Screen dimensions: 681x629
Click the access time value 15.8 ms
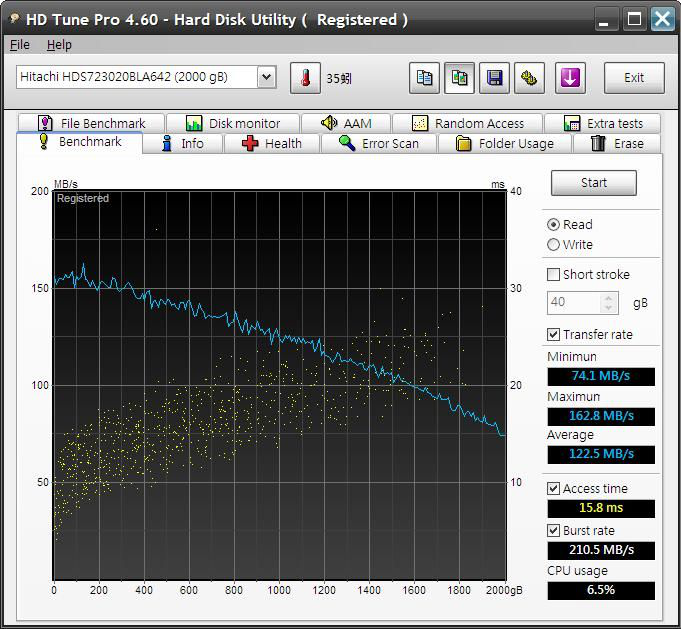[x=601, y=508]
